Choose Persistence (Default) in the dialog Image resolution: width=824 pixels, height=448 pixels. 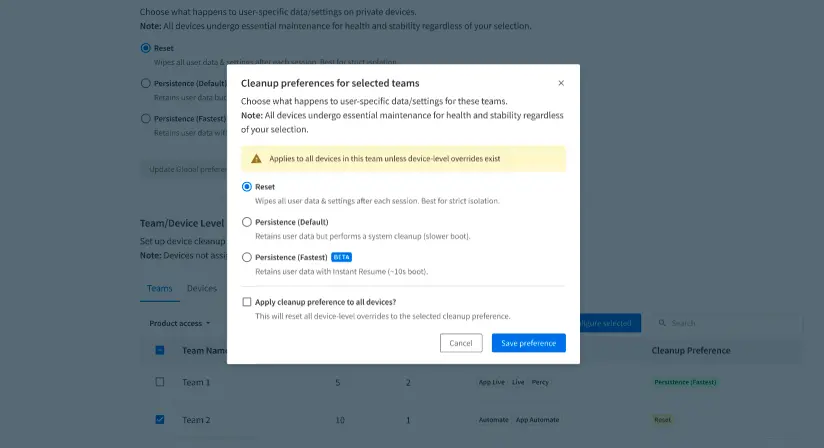[x=247, y=222]
